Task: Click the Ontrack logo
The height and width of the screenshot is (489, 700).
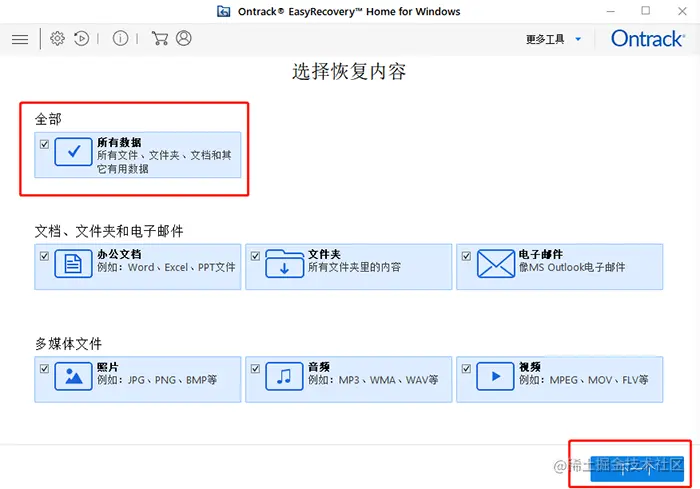Action: coord(647,38)
